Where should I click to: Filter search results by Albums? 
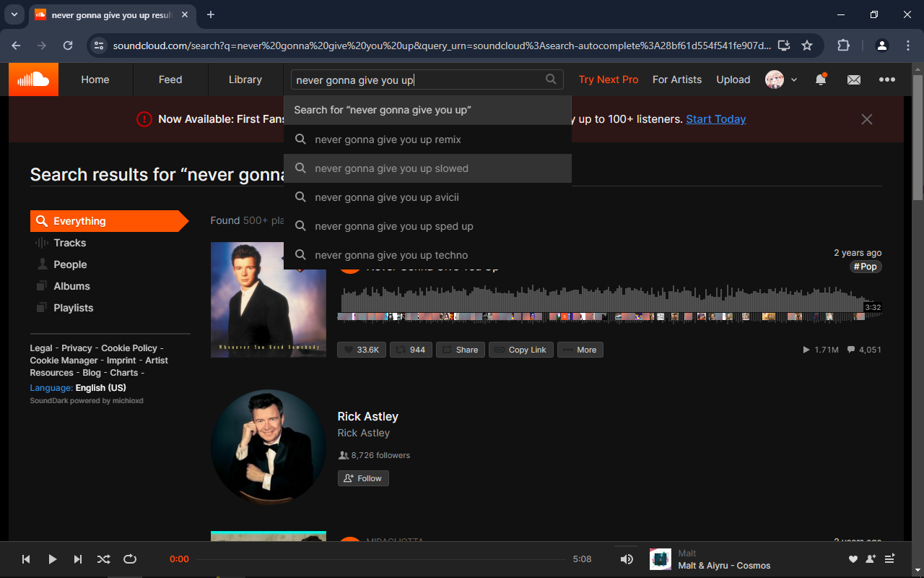click(x=71, y=286)
